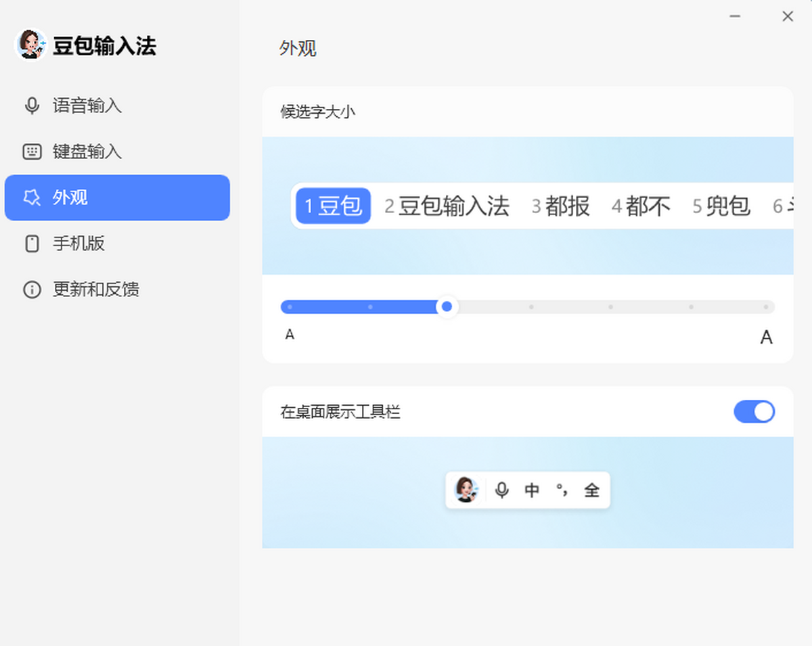Select candidate 5 兜包 in the preview

point(721,206)
